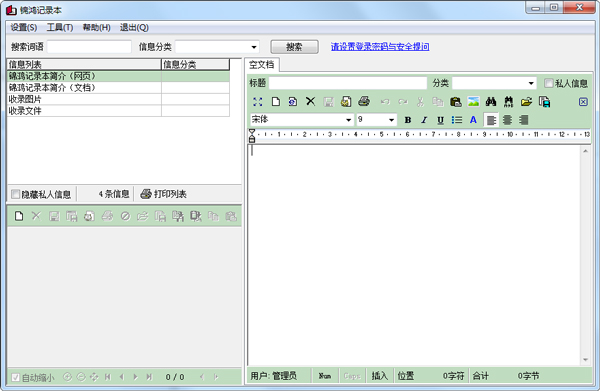Viewport: 600px width, 391px height.
Task: Click the scissors cut icon
Action: [x=420, y=102]
